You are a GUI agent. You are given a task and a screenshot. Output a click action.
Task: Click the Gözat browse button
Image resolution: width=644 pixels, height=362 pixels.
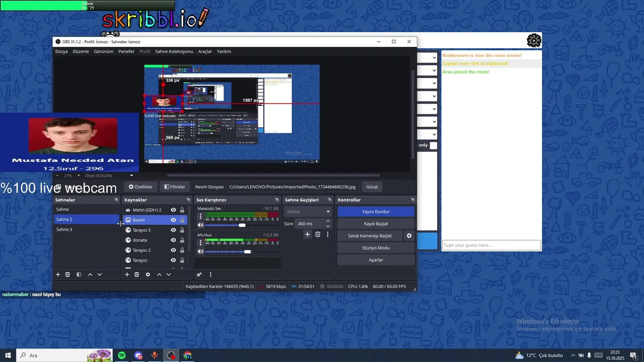tap(372, 187)
